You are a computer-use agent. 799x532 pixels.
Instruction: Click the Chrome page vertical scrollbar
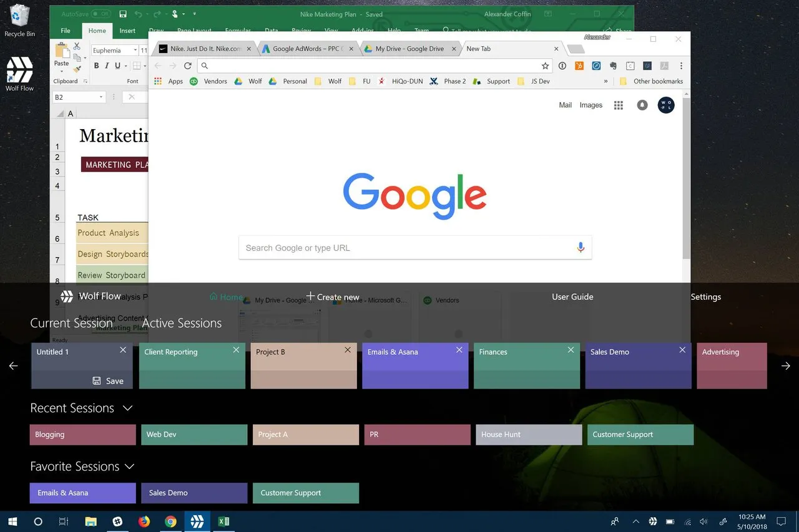687,178
